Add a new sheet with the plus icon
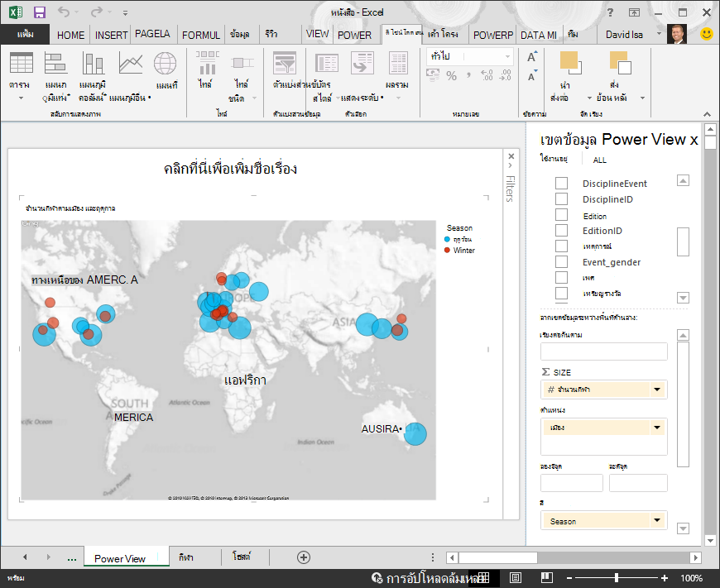The width and height of the screenshot is (720, 588). [x=304, y=557]
